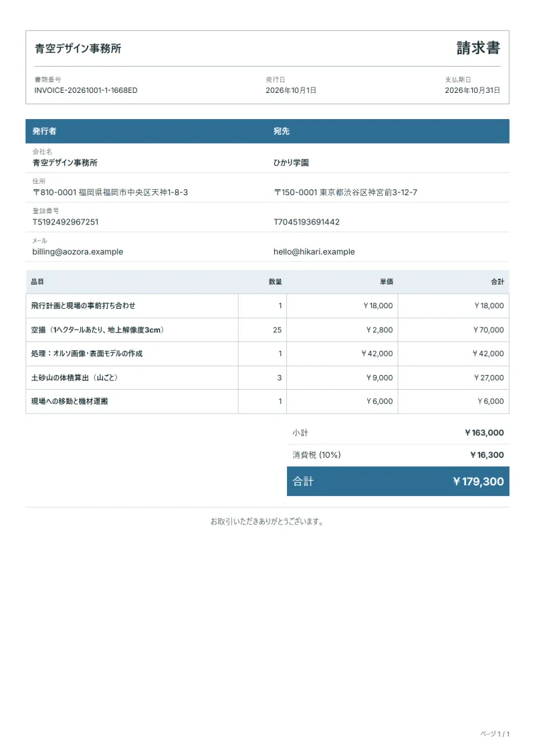Click the 消費税 (10%) label

coord(316,455)
